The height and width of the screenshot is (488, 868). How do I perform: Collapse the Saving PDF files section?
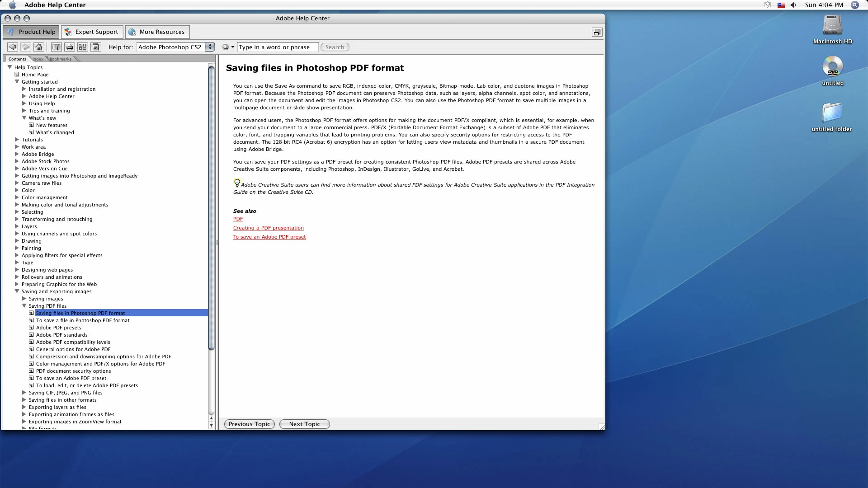(x=24, y=306)
